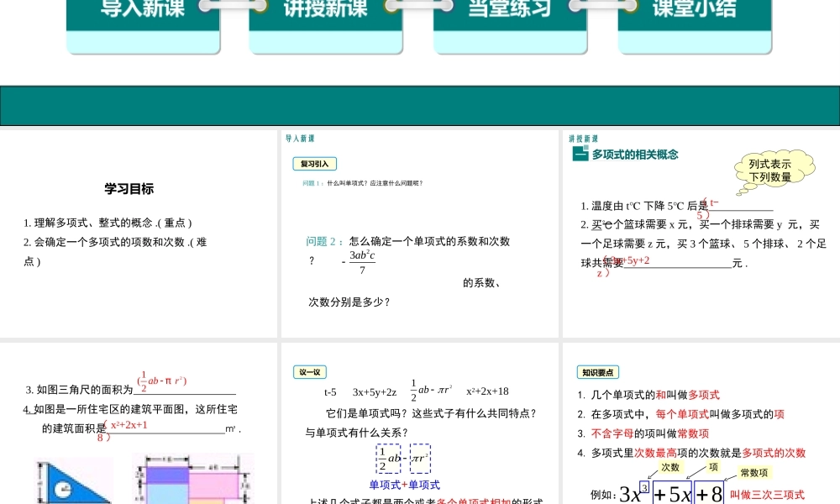Open the 复习引入 slide thumbnail
Image resolution: width=840 pixels, height=504 pixels.
tap(419, 234)
